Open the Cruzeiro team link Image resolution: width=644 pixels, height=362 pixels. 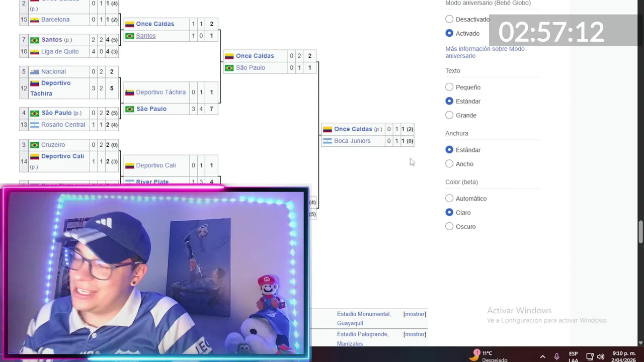click(x=53, y=145)
